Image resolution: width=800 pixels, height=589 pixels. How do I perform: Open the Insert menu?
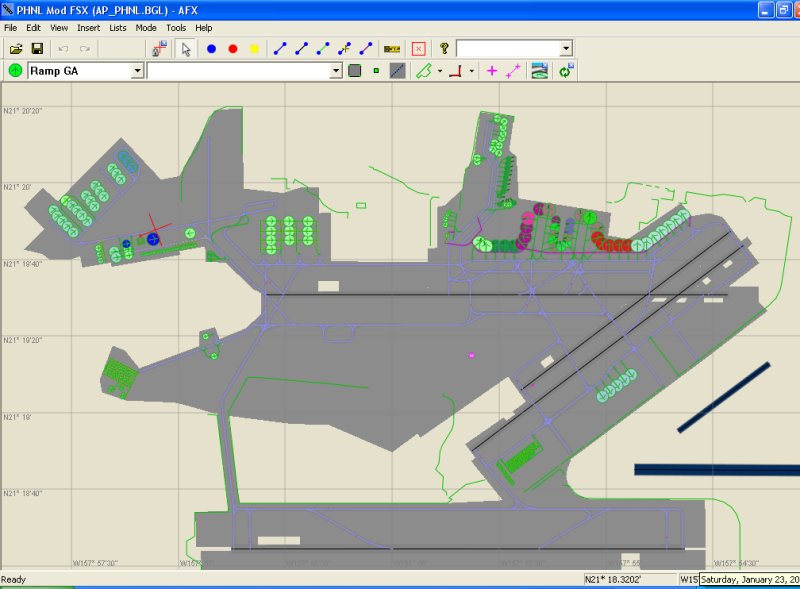[88, 28]
